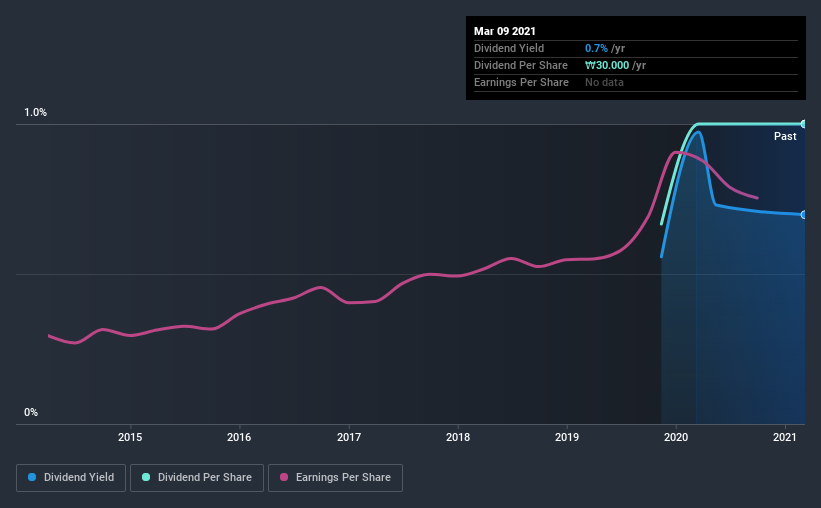Viewport: 821px width, 508px height.
Task: Click the 2016 x-axis label
Action: (239, 437)
